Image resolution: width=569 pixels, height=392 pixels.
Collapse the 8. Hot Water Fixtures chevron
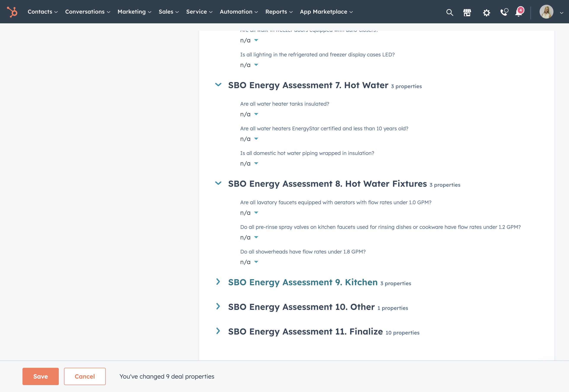point(218,183)
